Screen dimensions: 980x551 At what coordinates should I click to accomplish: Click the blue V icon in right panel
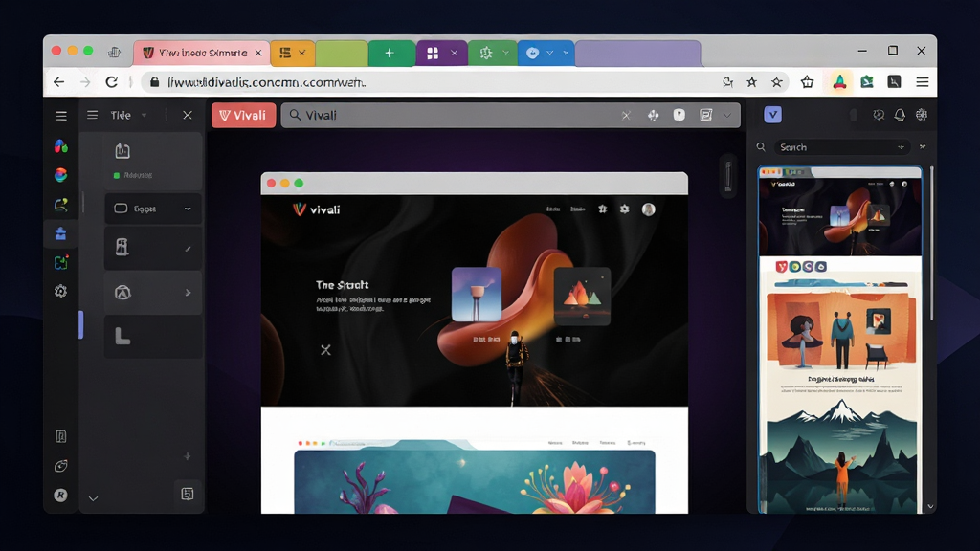[772, 115]
